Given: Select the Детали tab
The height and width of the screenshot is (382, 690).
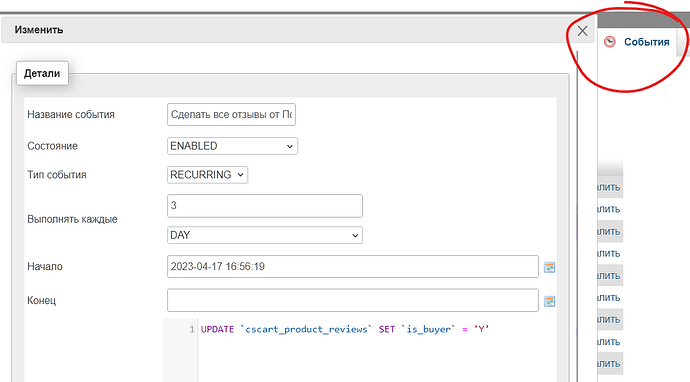Looking at the screenshot, I should point(42,73).
